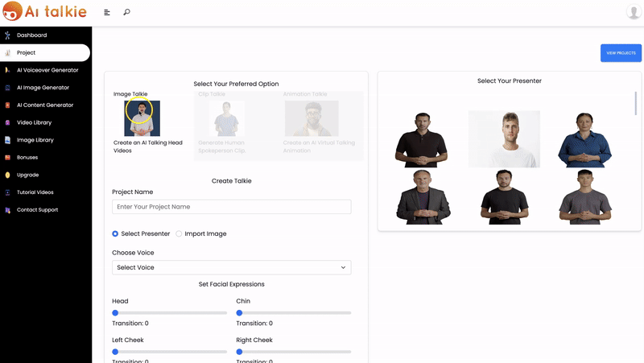The image size is (644, 363).
Task: Click the AI Voiceover Generator icon
Action: [x=7, y=70]
